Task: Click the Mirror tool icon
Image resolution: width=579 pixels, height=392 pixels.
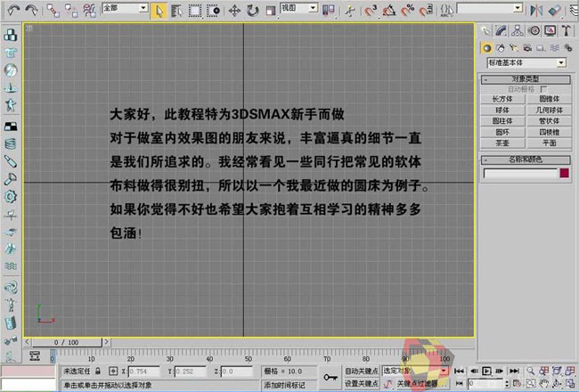Action: [536, 11]
